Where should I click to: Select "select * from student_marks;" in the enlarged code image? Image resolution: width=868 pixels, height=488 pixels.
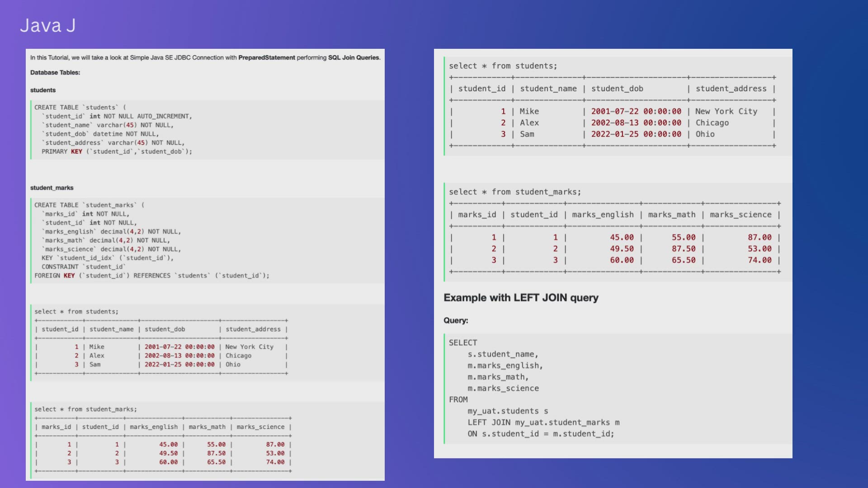click(x=515, y=192)
